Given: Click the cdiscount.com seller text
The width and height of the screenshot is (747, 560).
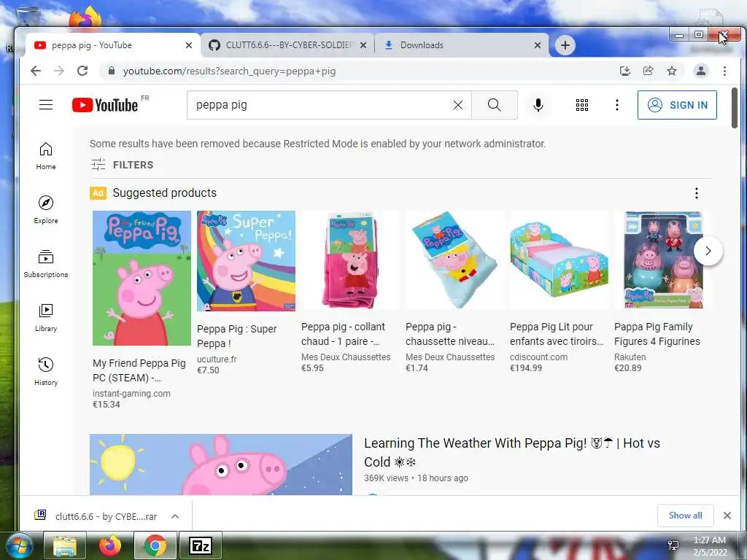Looking at the screenshot, I should 538,357.
